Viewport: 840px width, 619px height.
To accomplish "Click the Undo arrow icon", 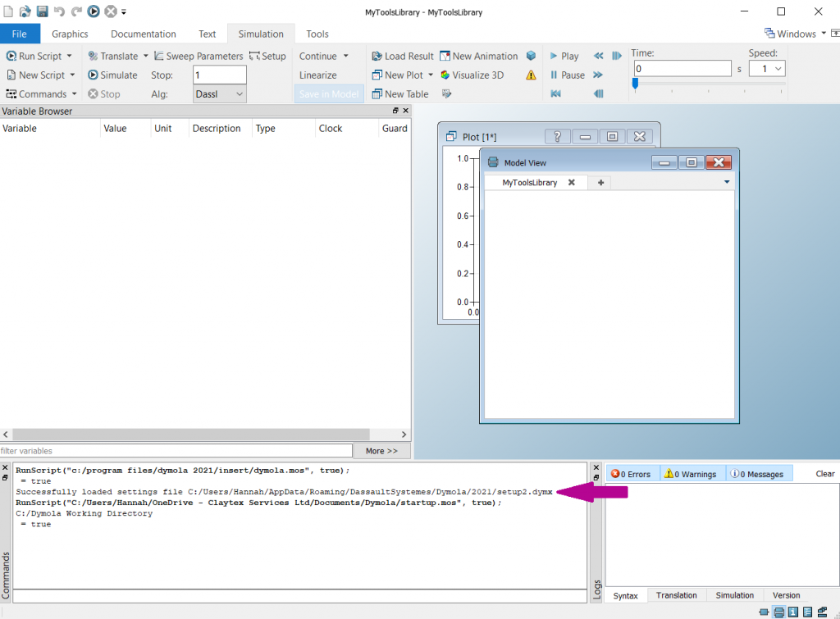I will coord(59,11).
